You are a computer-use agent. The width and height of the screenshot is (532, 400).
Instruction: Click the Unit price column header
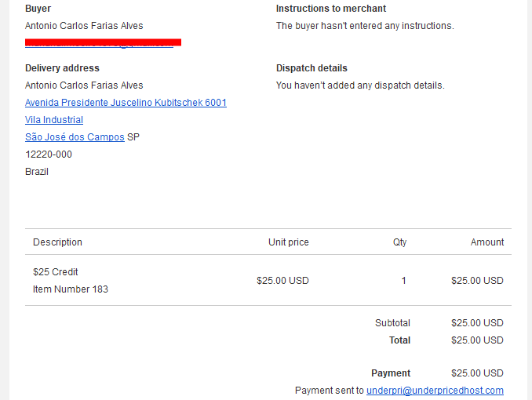point(289,242)
